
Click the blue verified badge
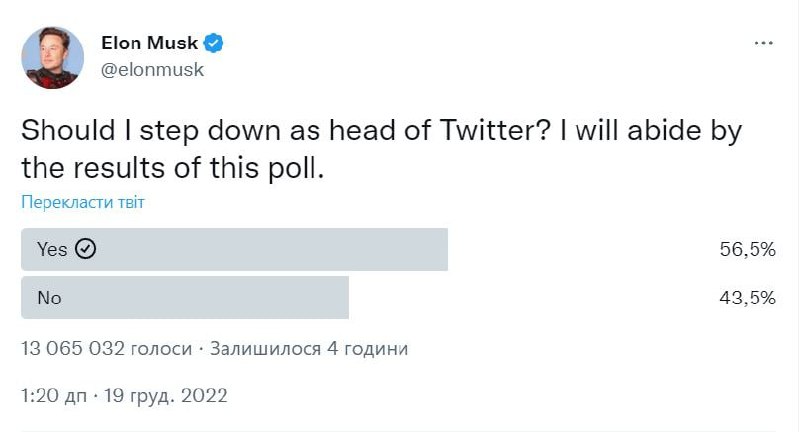pyautogui.click(x=214, y=43)
